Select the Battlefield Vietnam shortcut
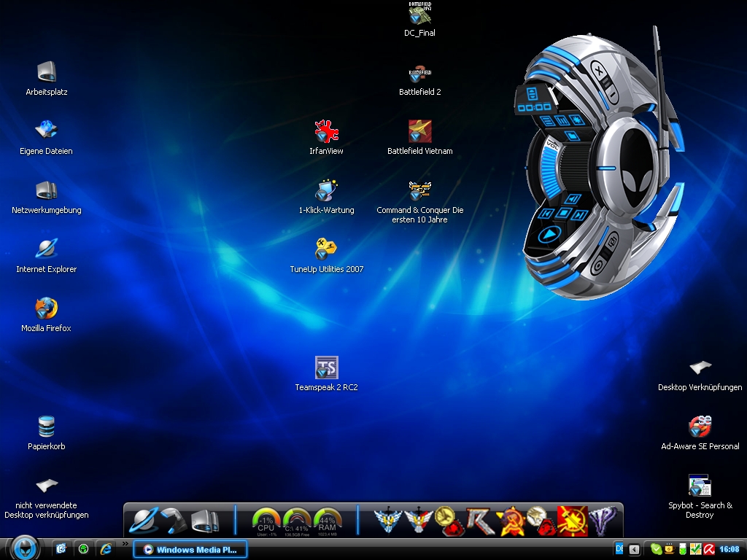This screenshot has width=747, height=560. pyautogui.click(x=419, y=138)
